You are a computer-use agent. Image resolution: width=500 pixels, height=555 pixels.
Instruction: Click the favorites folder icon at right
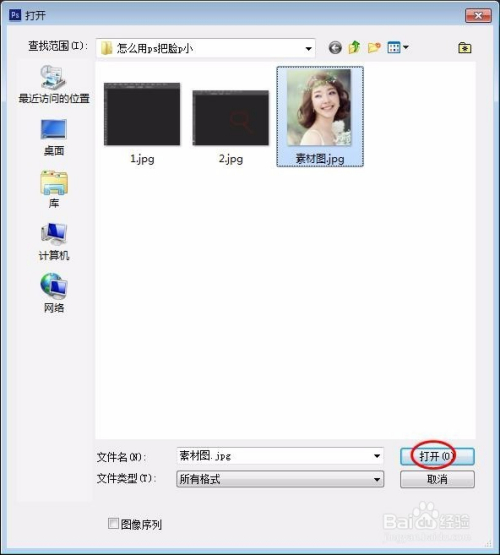tap(465, 47)
